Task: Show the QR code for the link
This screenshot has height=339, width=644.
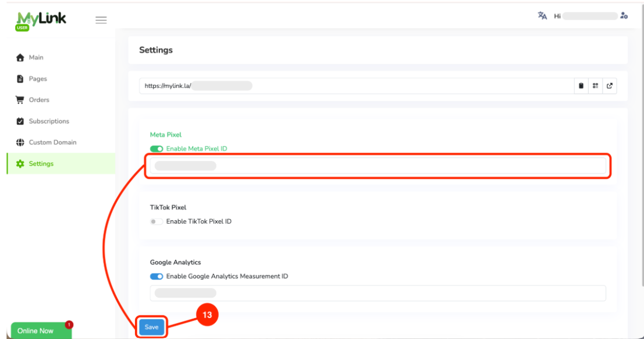Action: [x=596, y=86]
